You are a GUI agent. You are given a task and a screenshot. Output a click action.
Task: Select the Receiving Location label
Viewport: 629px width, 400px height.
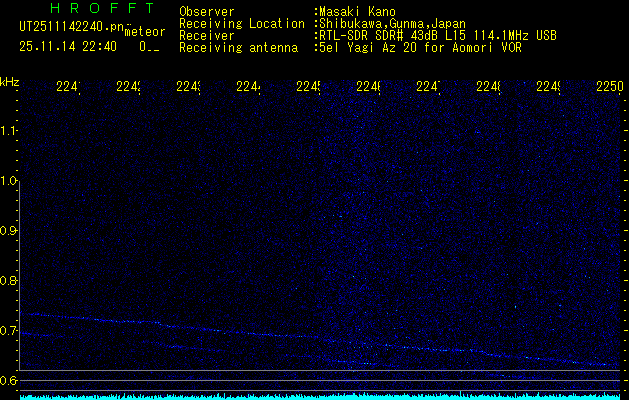point(242,23)
